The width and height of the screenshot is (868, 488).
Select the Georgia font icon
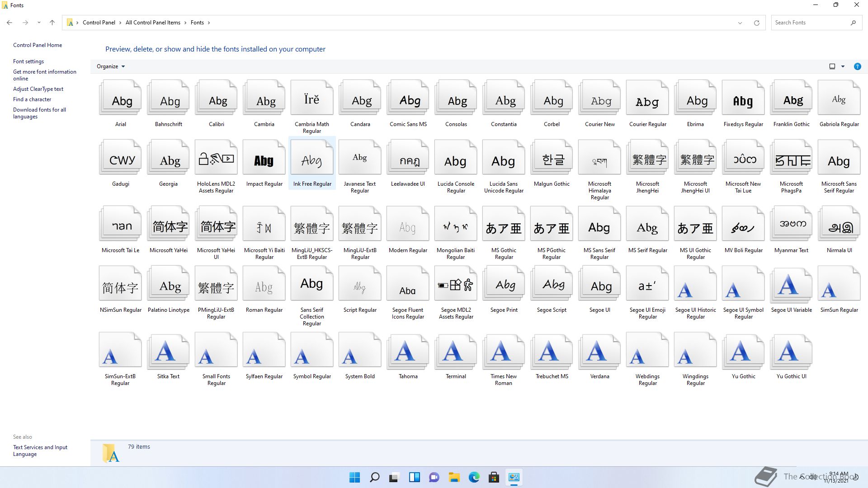169,157
